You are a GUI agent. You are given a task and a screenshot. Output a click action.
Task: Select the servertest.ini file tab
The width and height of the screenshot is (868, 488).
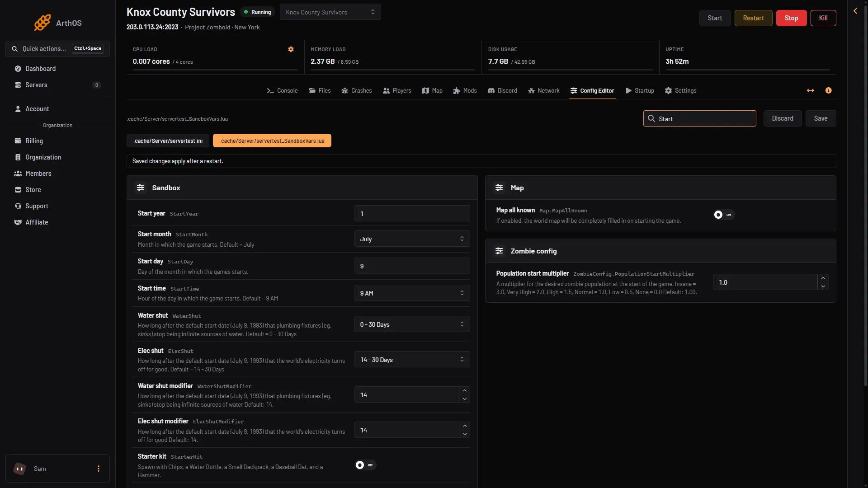pos(168,141)
